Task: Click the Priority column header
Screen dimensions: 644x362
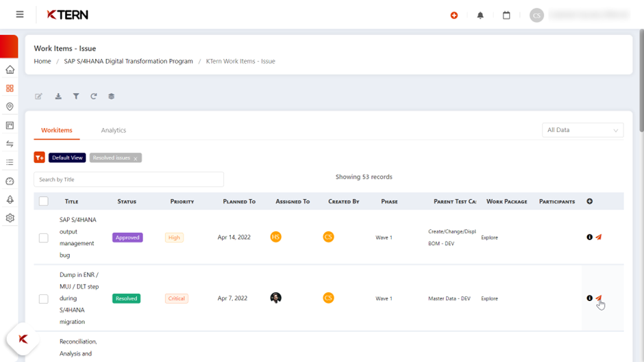Action: (x=182, y=201)
